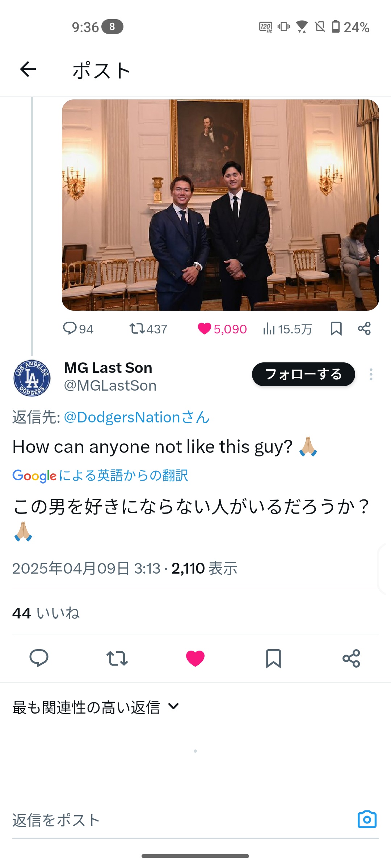
Task: View the 44 いいね likes list
Action: coord(46,613)
